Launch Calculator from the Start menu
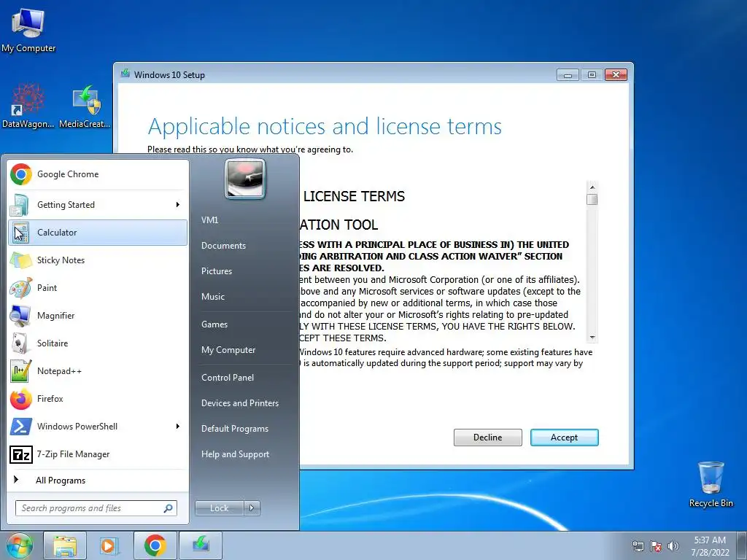 pyautogui.click(x=98, y=233)
